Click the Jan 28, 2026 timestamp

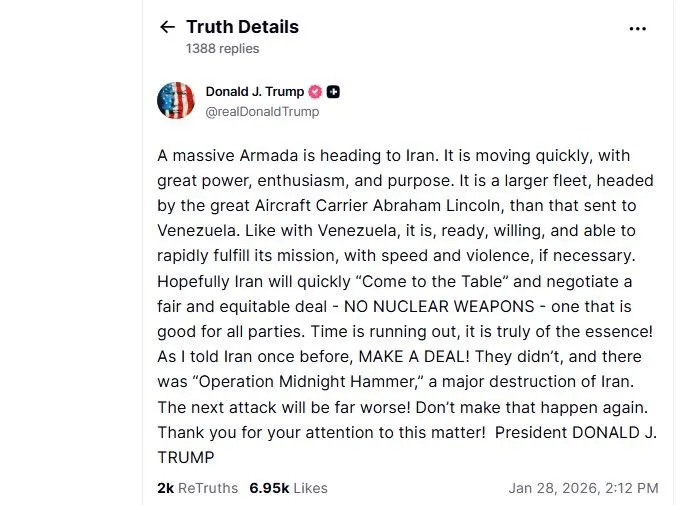pyautogui.click(x=583, y=488)
